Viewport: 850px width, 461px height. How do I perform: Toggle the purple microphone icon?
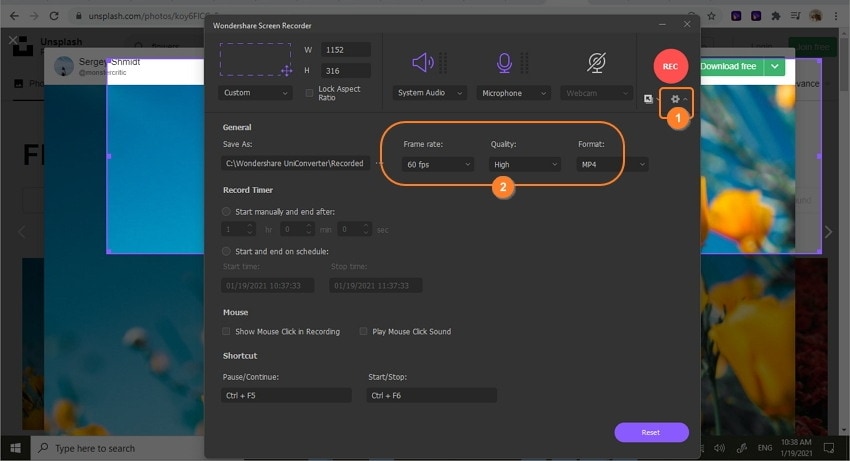[x=504, y=63]
